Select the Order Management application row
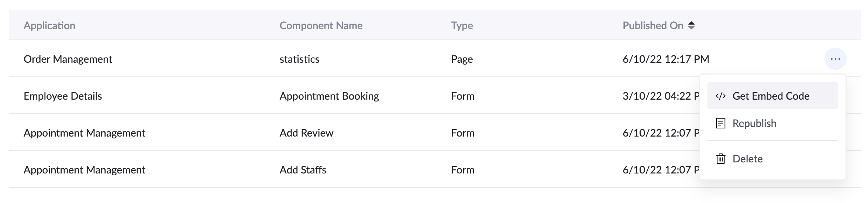The image size is (868, 203). click(68, 59)
